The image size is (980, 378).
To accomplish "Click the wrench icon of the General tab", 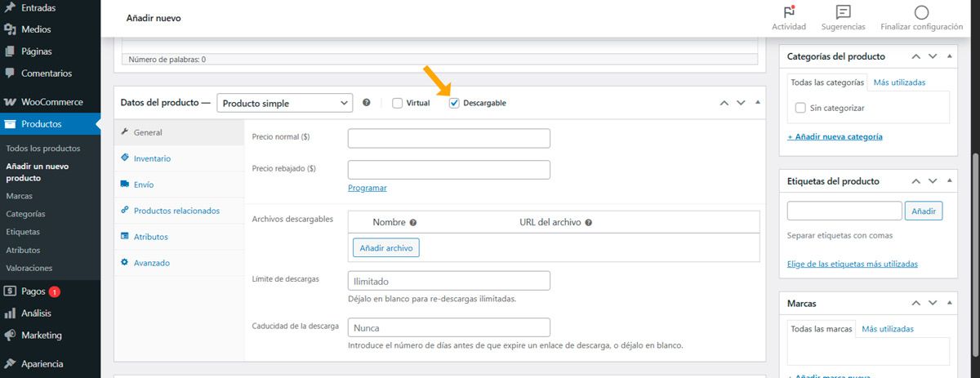I will pos(124,132).
